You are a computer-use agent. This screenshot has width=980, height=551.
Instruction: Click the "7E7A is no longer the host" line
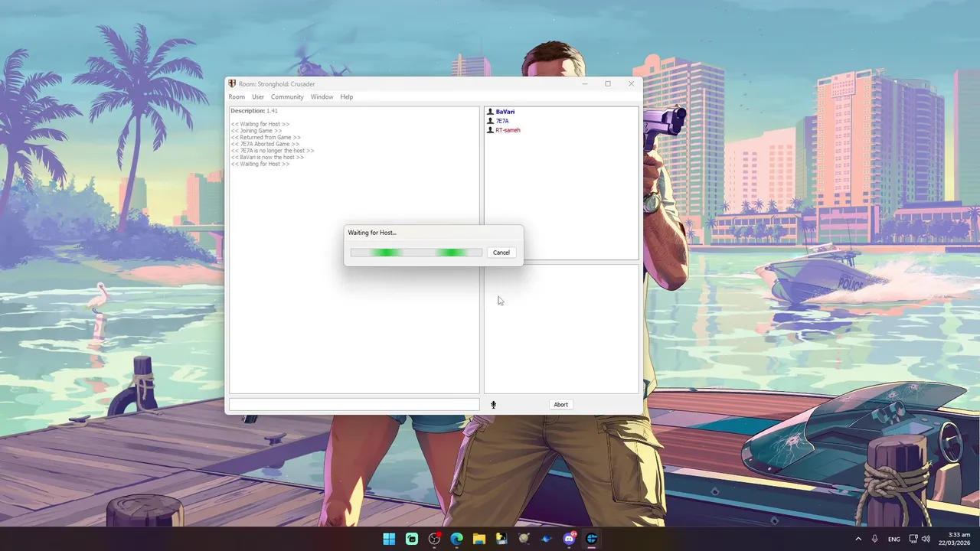click(273, 151)
